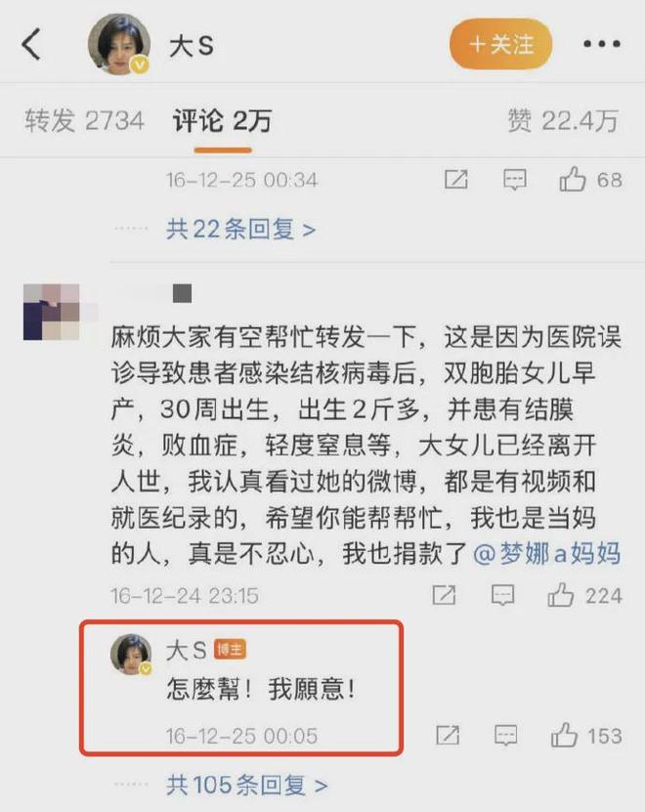Expand 共105条回复 replies
645x812 pixels.
pos(246,785)
